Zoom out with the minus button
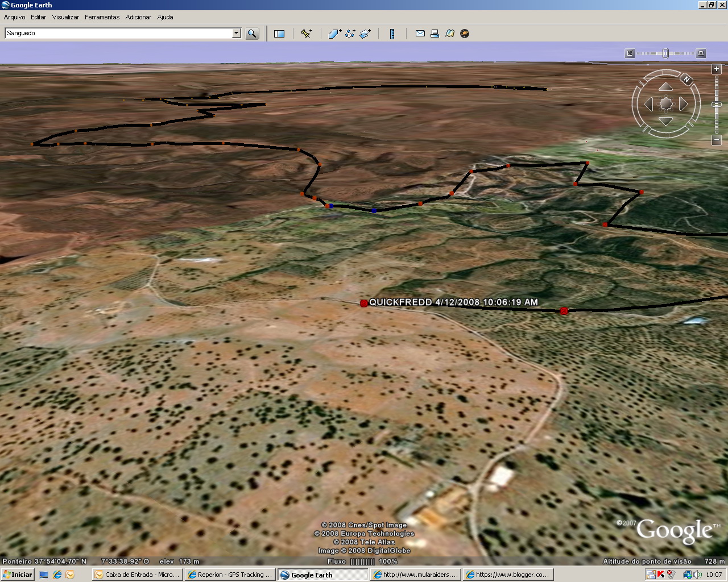The width and height of the screenshot is (728, 582). tap(717, 140)
